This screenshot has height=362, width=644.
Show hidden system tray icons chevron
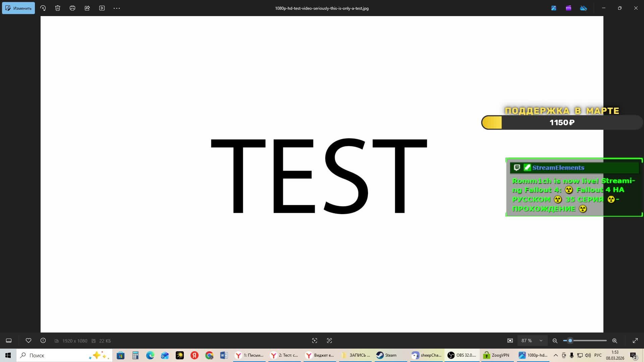(x=556, y=355)
